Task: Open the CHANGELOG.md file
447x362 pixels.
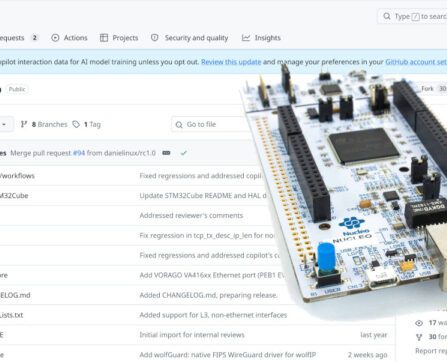Action: point(15,295)
